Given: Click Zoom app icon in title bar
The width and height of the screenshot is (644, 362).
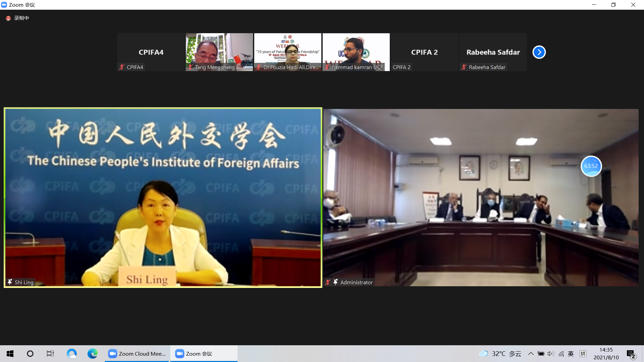Looking at the screenshot, I should coord(4,5).
